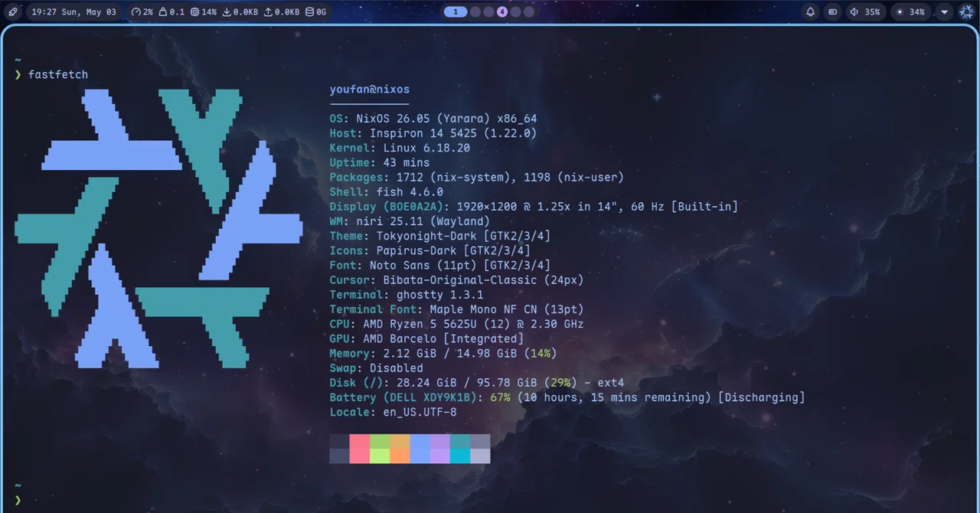Click the network download speed indicator icon
The image size is (980, 513).
click(x=227, y=12)
